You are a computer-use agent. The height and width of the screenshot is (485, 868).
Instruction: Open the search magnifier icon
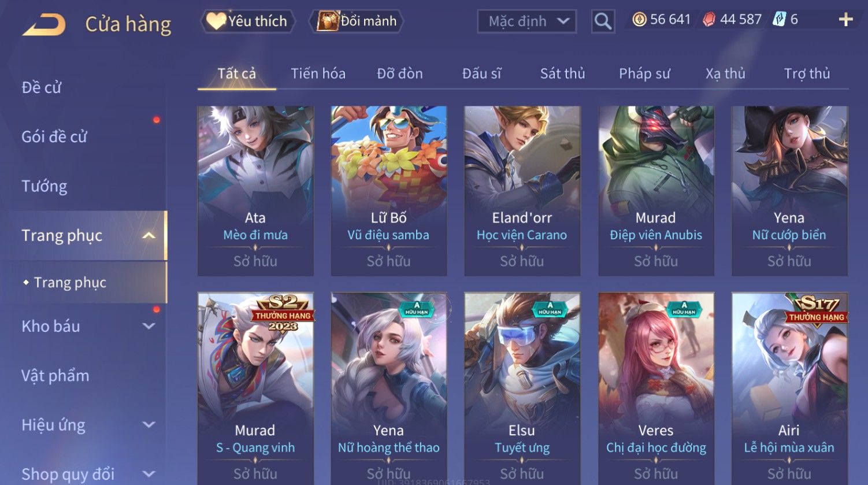point(603,22)
